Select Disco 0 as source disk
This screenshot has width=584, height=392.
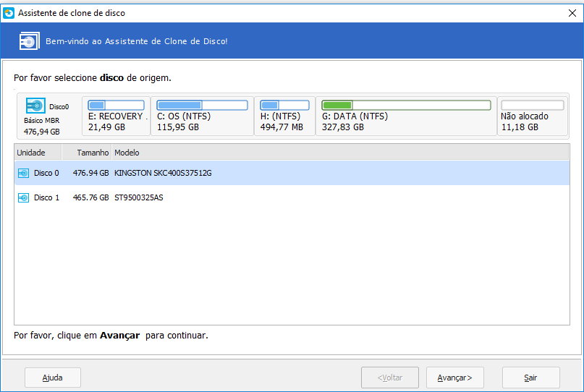pyautogui.click(x=292, y=173)
